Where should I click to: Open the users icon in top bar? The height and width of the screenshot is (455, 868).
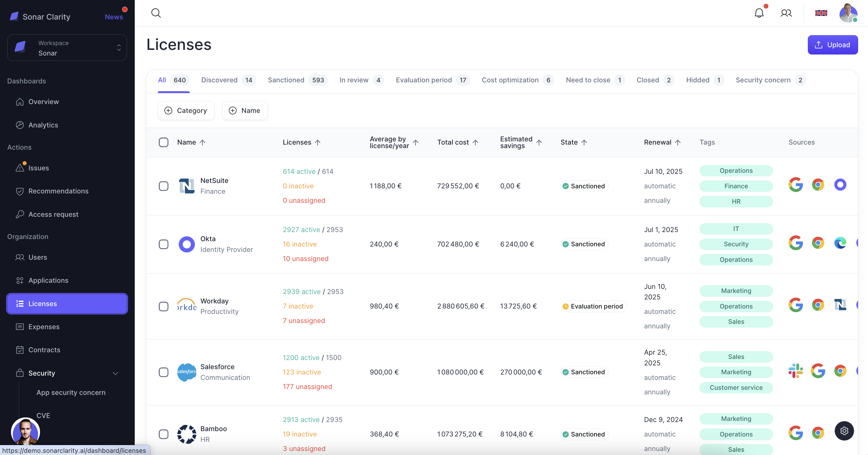786,13
